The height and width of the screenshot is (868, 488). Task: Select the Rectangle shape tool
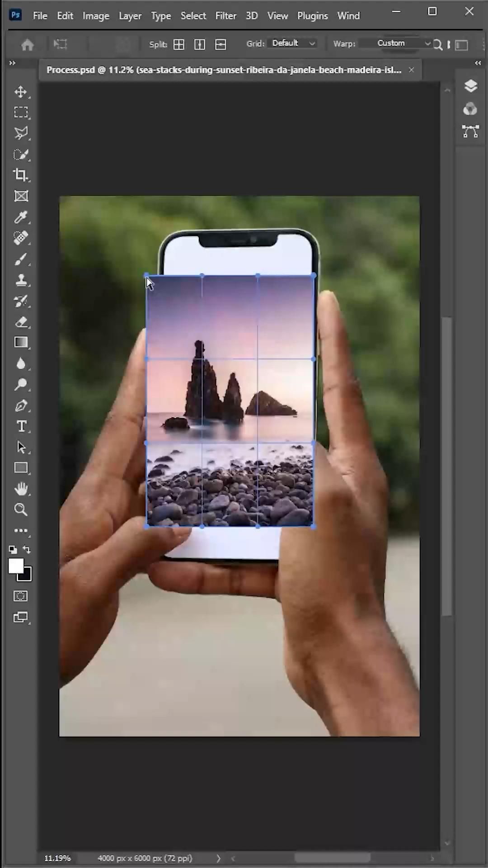pos(21,468)
